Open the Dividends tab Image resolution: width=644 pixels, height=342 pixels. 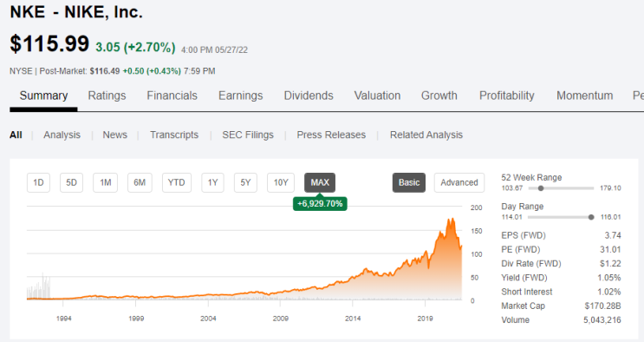click(309, 95)
